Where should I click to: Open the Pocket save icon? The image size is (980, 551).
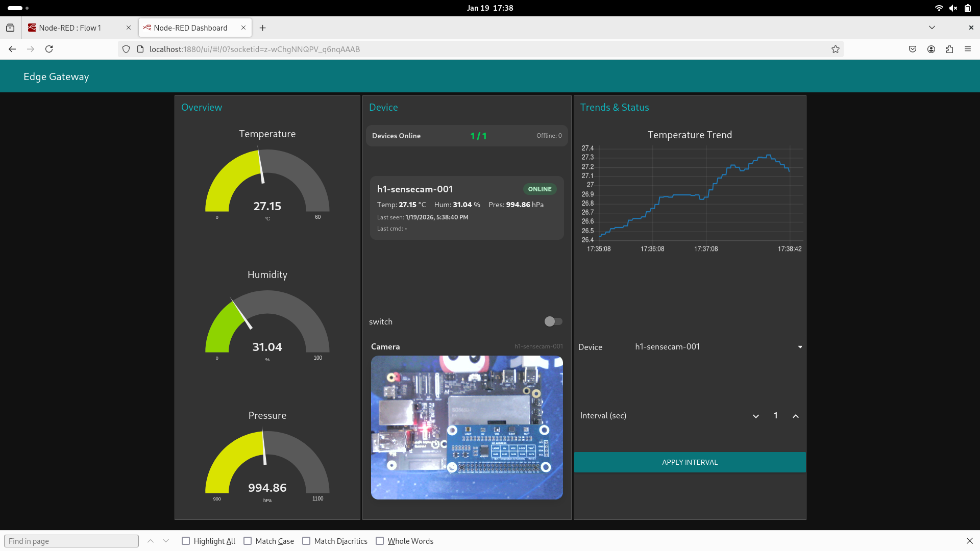[913, 49]
